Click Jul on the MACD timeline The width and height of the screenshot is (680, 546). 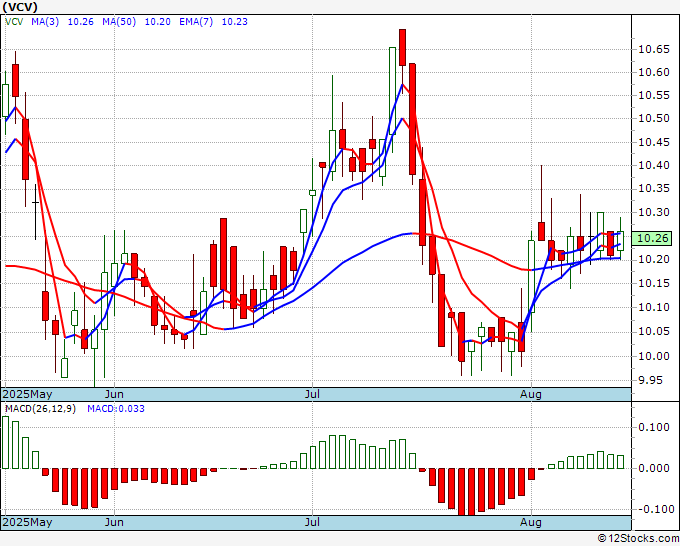(312, 522)
